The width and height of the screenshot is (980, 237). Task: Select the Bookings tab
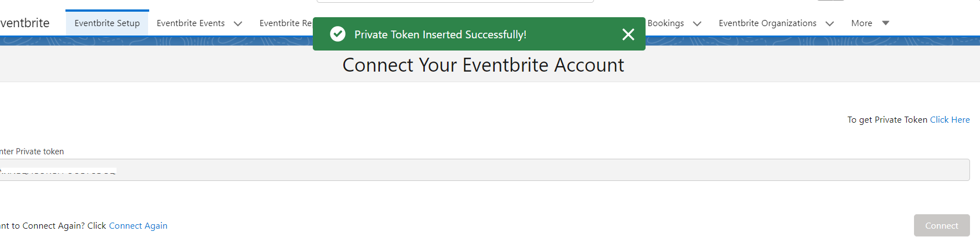pos(666,23)
